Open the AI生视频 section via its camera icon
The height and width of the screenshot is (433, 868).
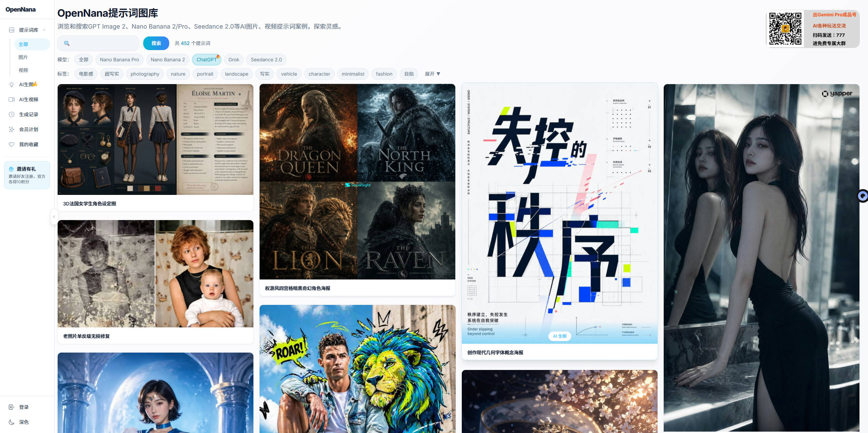pos(11,99)
